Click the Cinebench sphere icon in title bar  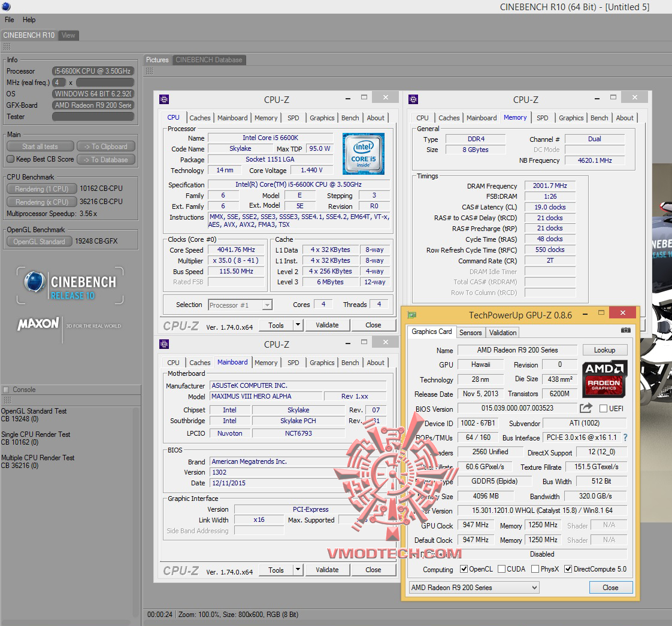coord(5,6)
